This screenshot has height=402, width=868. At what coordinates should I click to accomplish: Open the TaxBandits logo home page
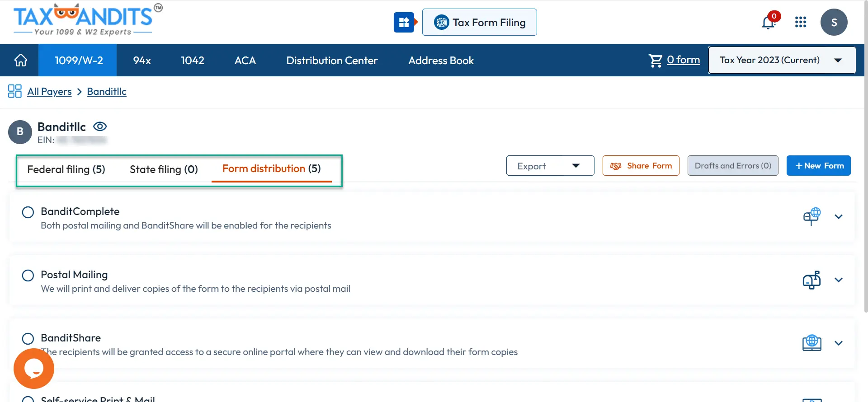[x=88, y=19]
